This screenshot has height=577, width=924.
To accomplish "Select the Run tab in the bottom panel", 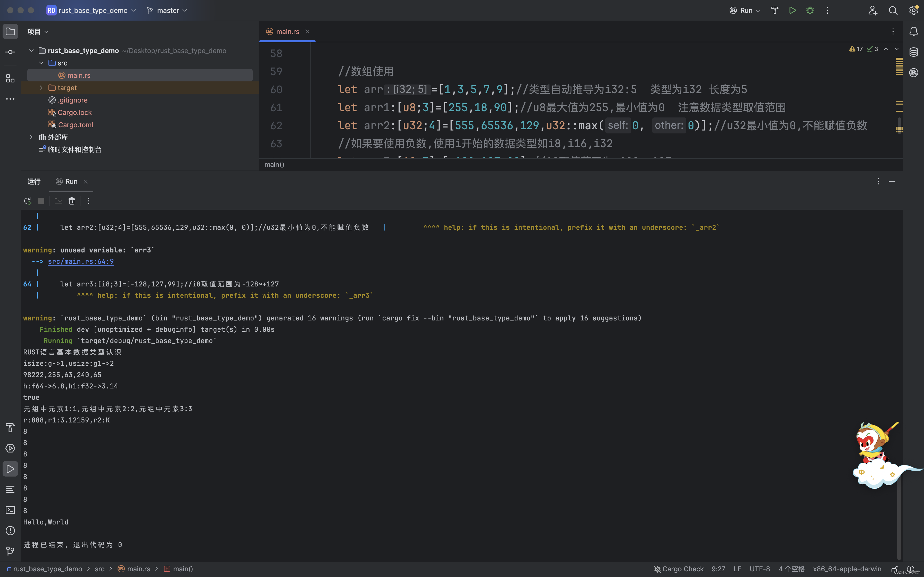I will click(71, 181).
